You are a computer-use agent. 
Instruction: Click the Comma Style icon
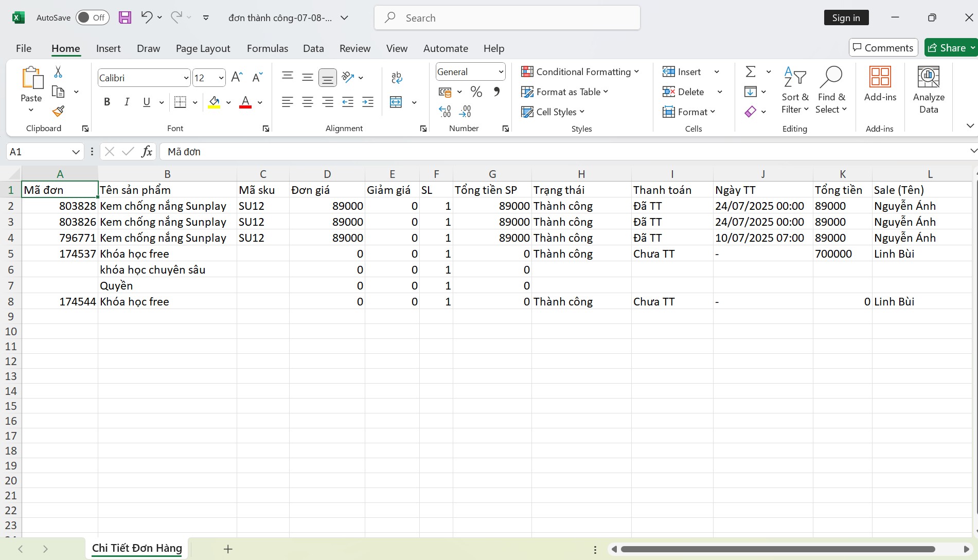pos(496,92)
